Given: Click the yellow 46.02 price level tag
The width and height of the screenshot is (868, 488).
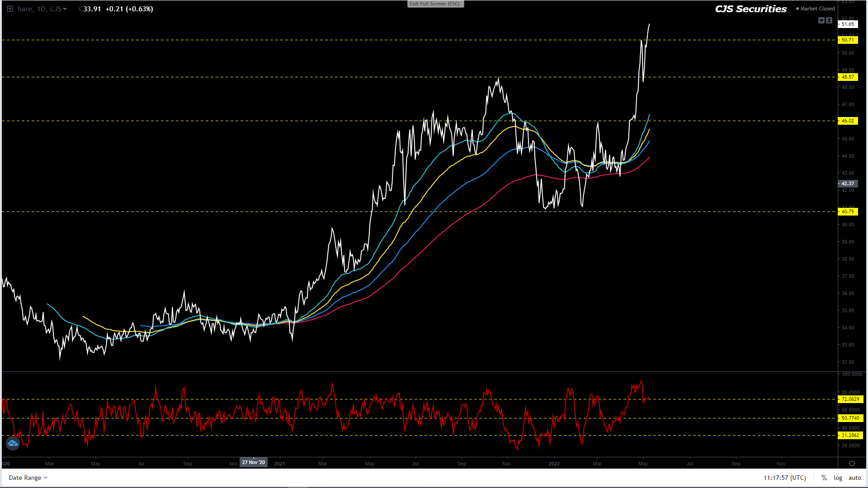Looking at the screenshot, I should (848, 121).
